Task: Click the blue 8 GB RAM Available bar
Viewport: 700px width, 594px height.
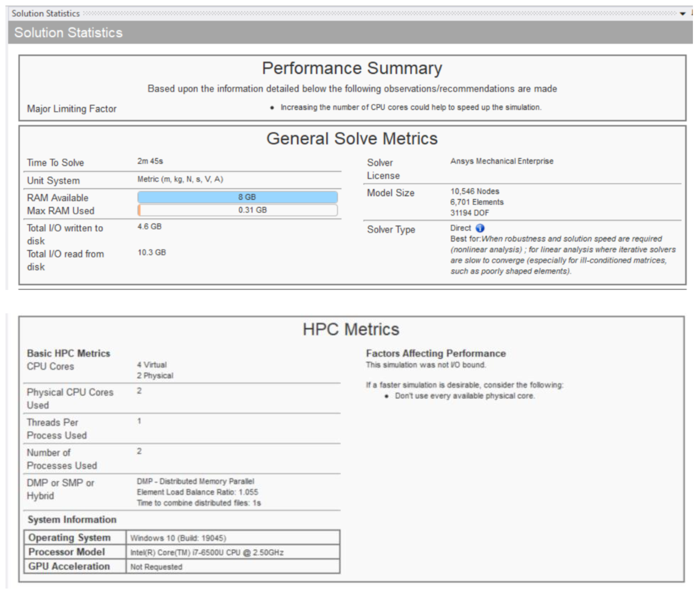Action: (238, 197)
